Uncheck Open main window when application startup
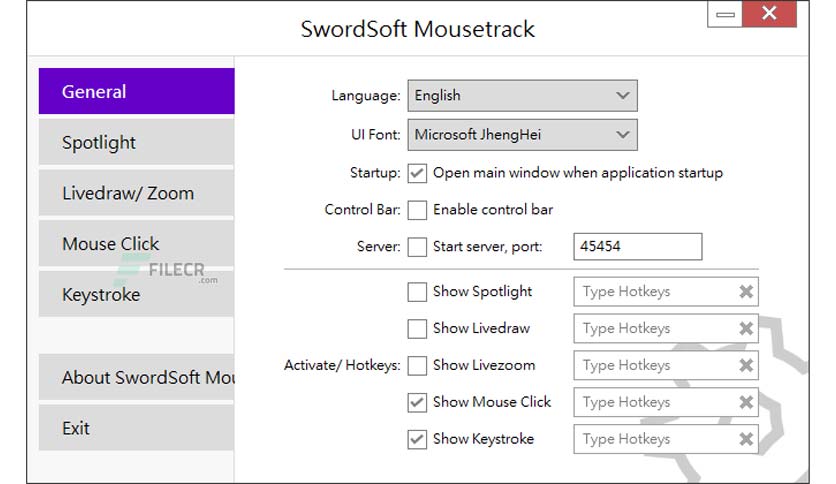The image size is (836, 484). pos(417,173)
